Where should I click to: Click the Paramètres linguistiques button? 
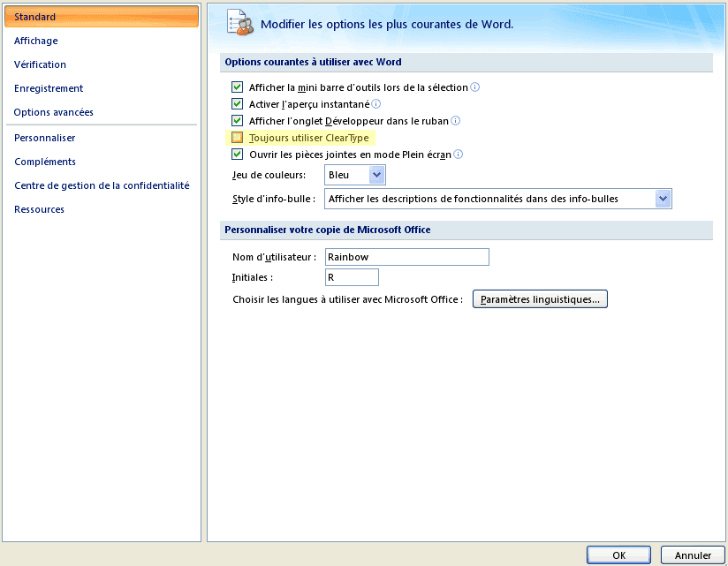coord(540,299)
